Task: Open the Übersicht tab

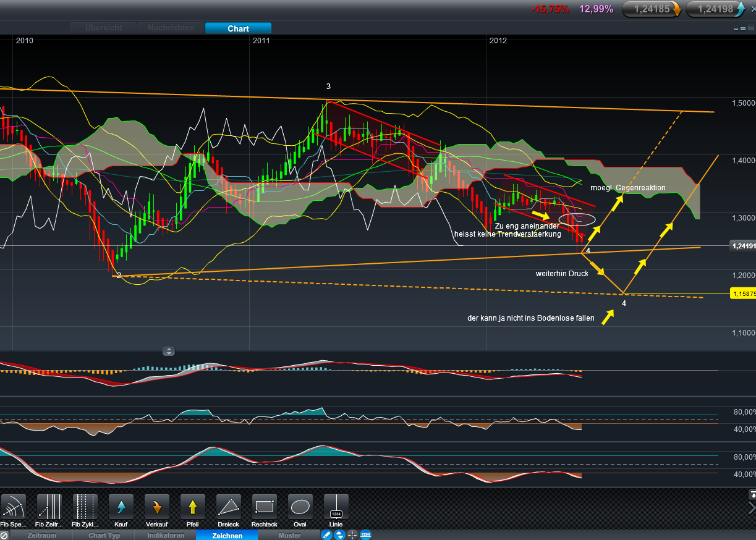Action: pyautogui.click(x=104, y=28)
